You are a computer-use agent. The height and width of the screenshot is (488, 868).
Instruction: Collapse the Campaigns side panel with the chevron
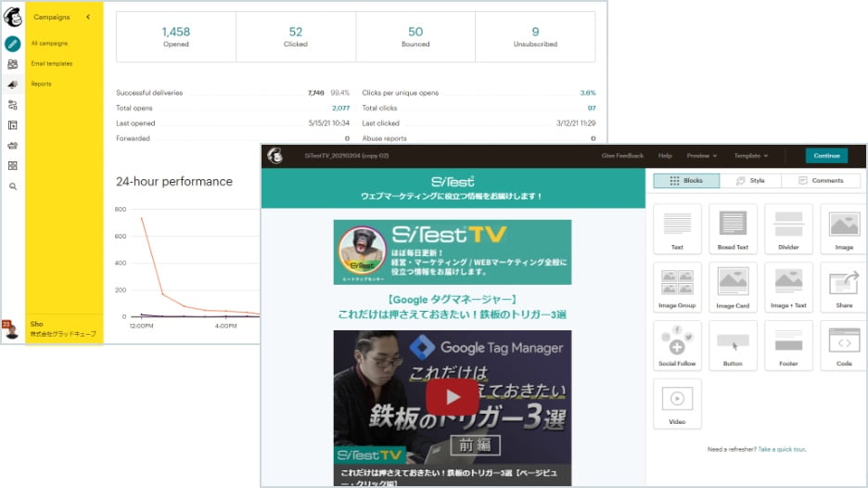point(88,18)
